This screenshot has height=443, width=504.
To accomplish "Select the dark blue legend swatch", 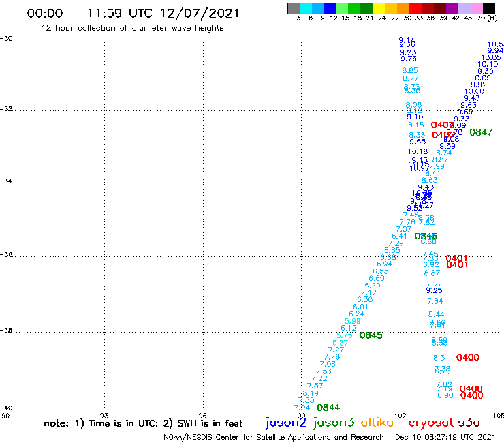I will click(x=330, y=8).
